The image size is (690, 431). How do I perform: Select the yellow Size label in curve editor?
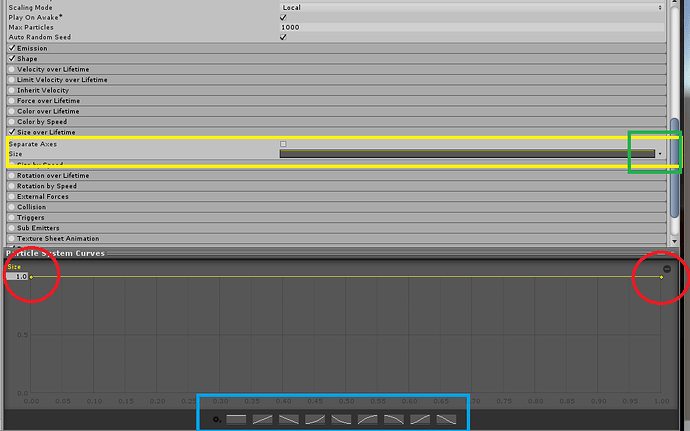14,267
